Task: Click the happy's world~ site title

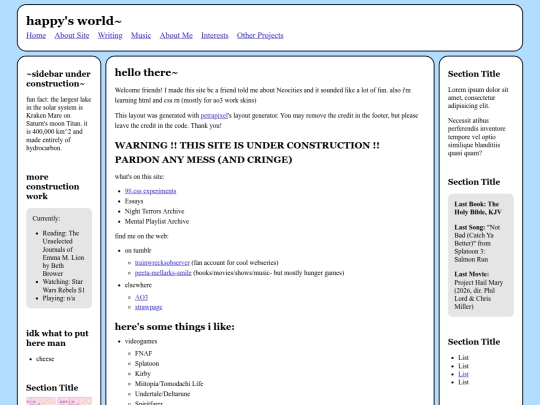Action: coord(74,21)
